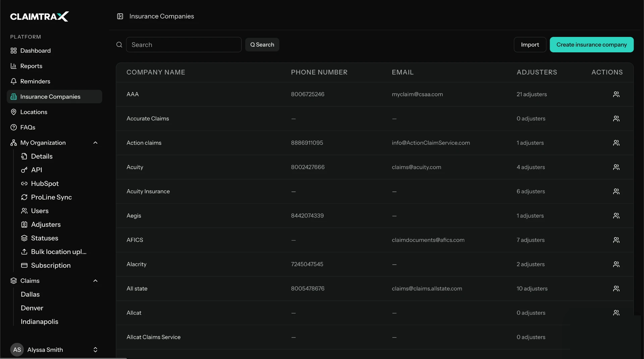Toggle the sidebar panel icon
The height and width of the screenshot is (359, 644).
pos(120,16)
